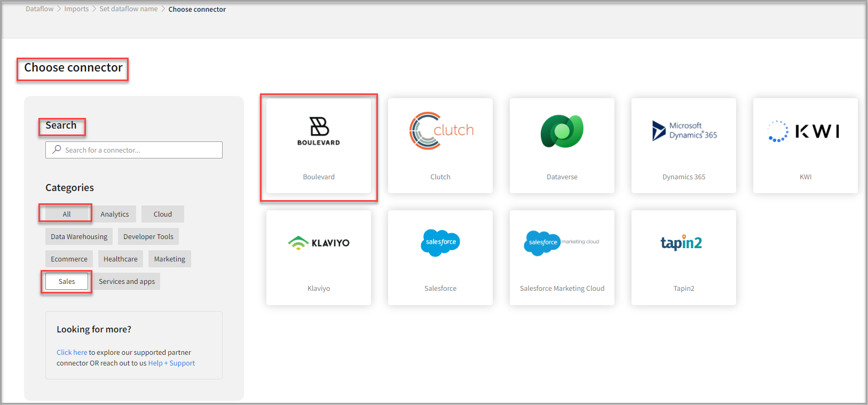Filter by Cloud category
868x405 pixels.
(163, 214)
